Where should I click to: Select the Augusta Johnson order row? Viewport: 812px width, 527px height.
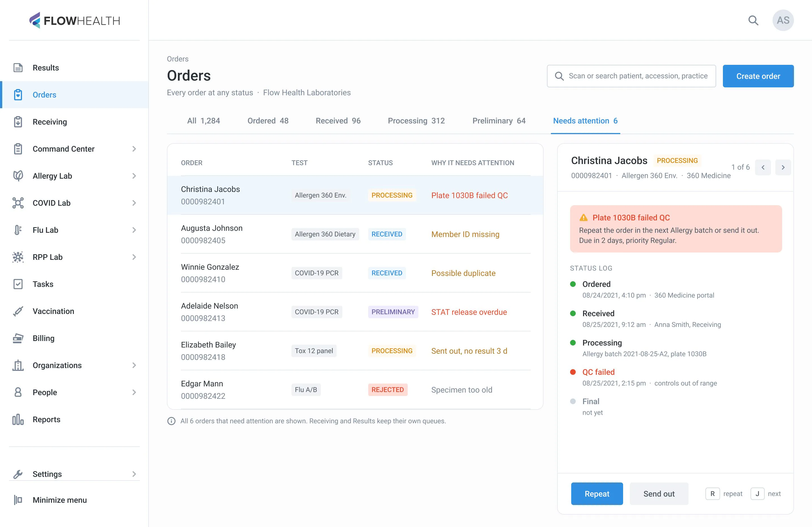pyautogui.click(x=355, y=234)
